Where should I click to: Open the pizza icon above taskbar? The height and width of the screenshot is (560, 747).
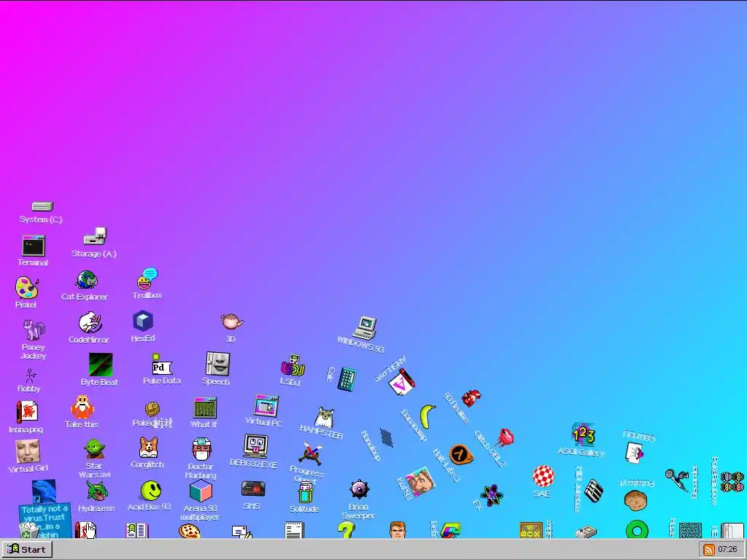[189, 531]
